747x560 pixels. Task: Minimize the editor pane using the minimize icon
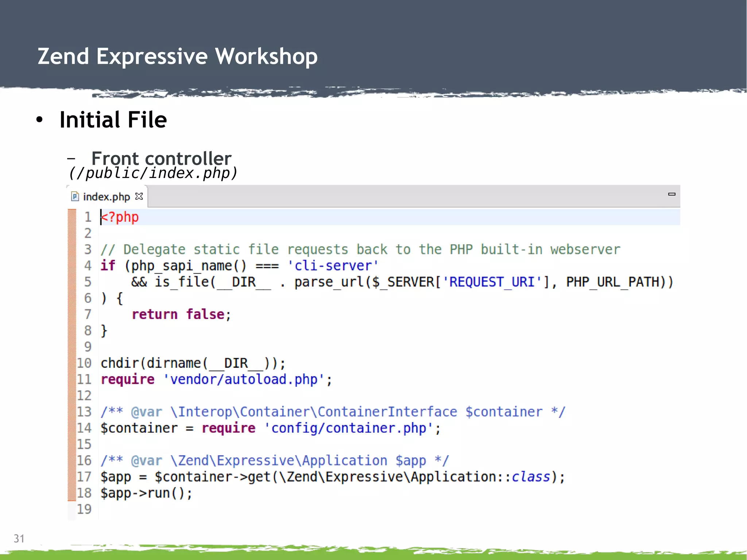[x=671, y=194]
